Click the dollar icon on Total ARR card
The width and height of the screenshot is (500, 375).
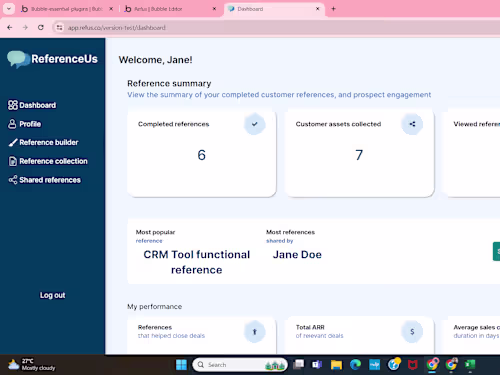click(x=412, y=332)
